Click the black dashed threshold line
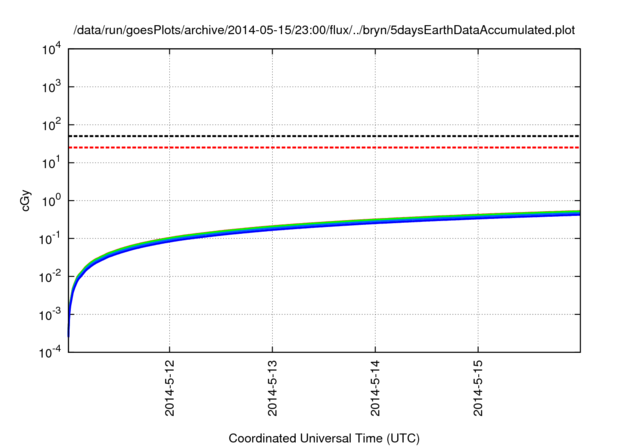Screen dimensions: 640x448 tap(324, 136)
